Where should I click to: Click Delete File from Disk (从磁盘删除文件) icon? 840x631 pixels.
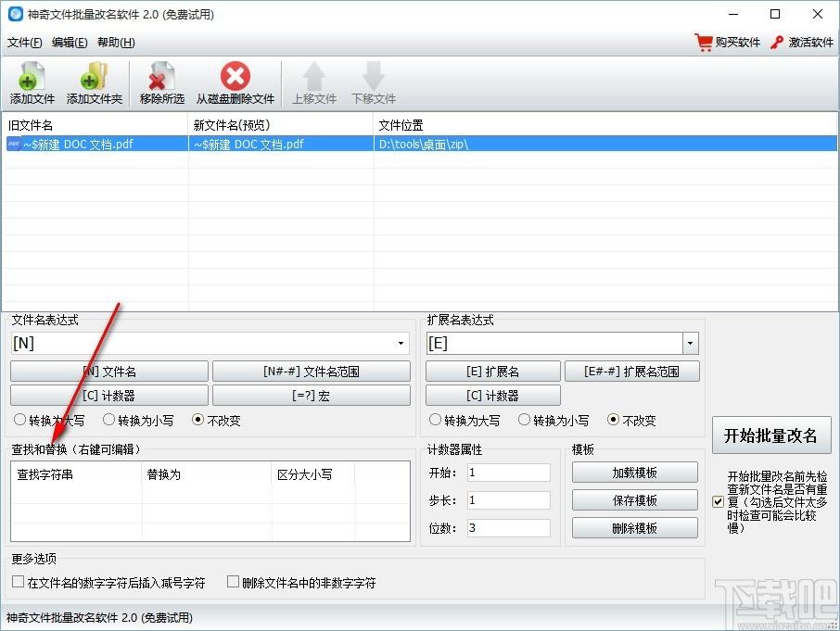(x=235, y=78)
